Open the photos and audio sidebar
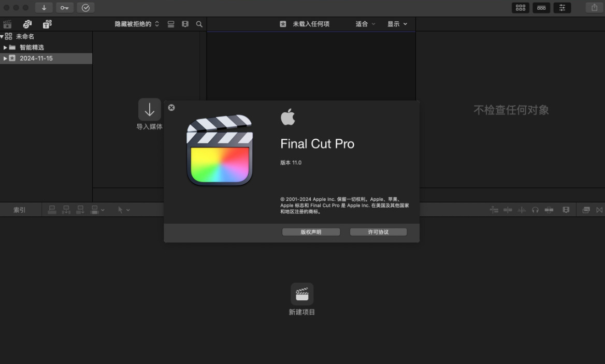Image resolution: width=605 pixels, height=364 pixels. (27, 24)
